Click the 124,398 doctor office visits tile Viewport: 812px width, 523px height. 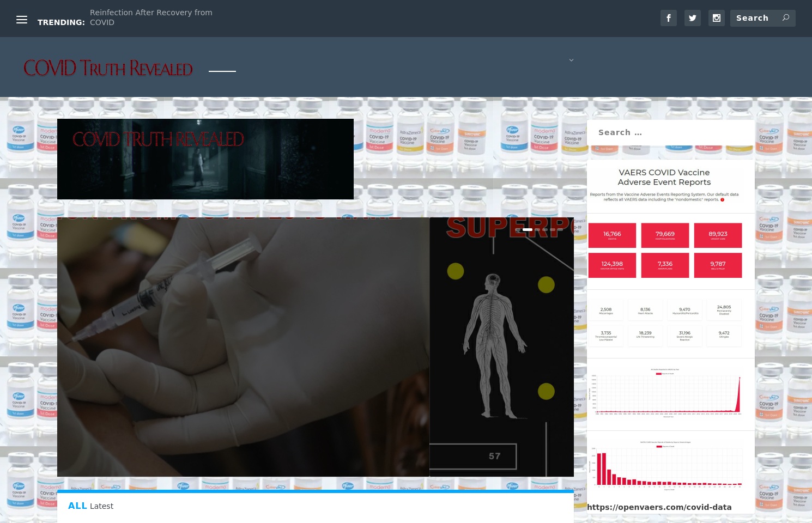612,265
